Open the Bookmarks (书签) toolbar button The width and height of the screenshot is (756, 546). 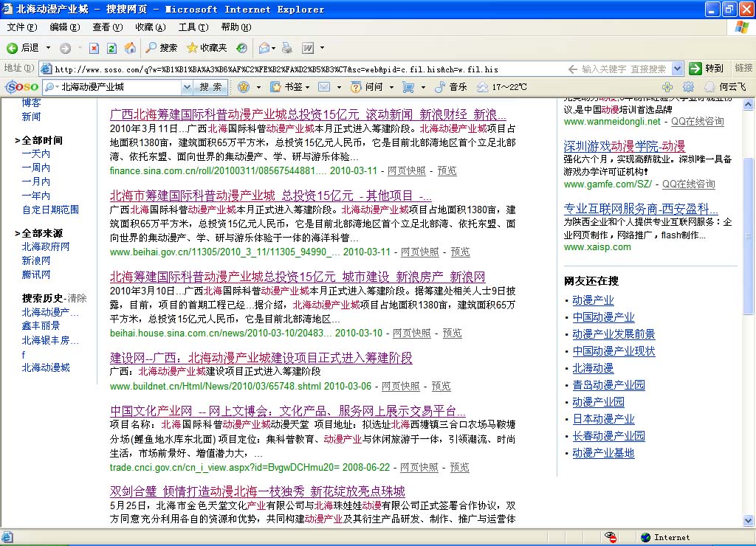289,87
